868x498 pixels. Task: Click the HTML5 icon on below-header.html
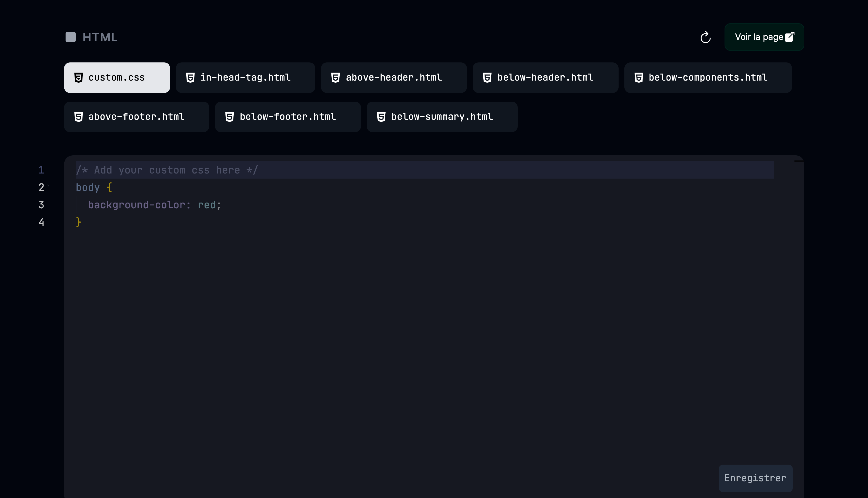[487, 78]
